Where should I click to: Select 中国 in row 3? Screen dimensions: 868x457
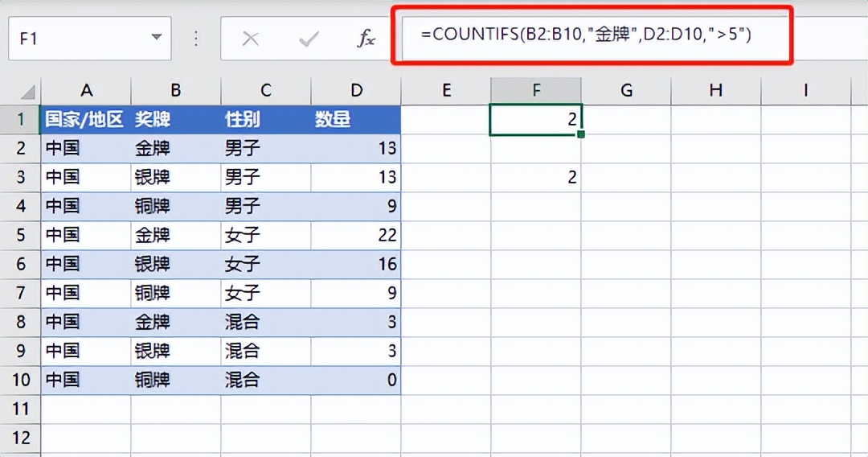(86, 177)
